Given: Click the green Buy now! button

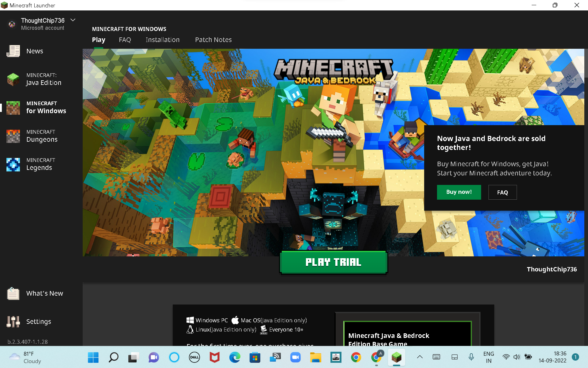Looking at the screenshot, I should click(459, 192).
